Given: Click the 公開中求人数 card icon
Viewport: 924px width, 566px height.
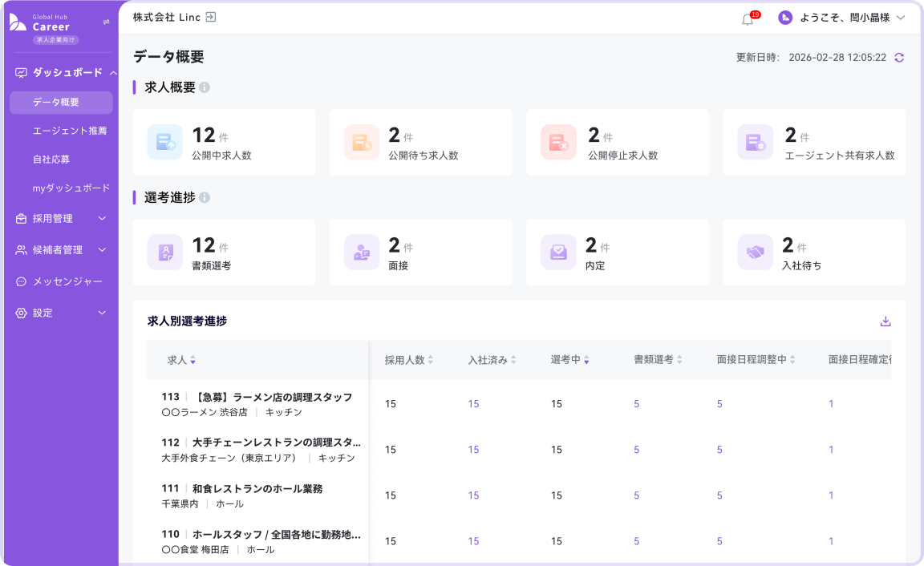Looking at the screenshot, I should click(165, 142).
